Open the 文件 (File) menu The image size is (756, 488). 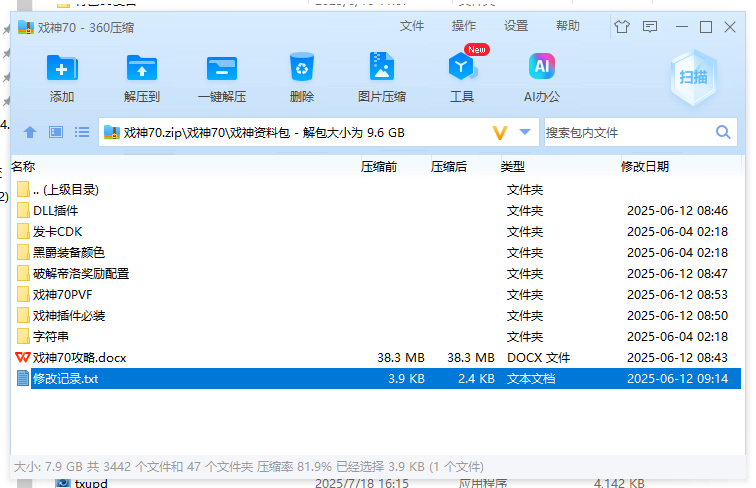pyautogui.click(x=411, y=26)
